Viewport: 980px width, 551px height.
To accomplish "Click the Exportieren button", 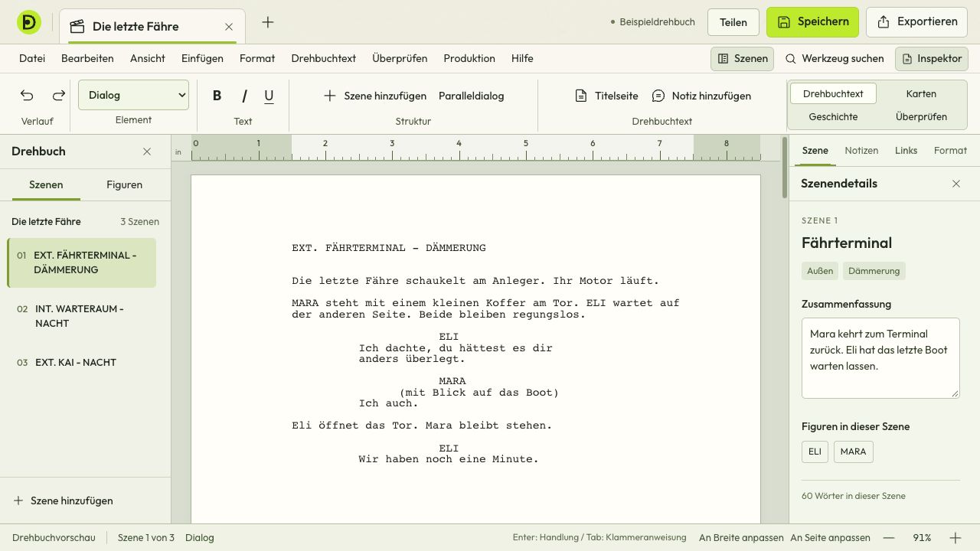I will coord(917,22).
